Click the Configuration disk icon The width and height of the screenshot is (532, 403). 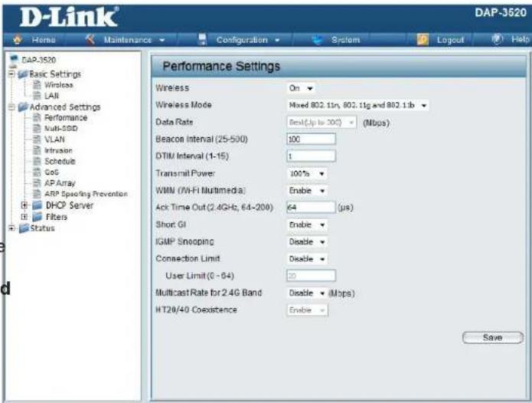(x=202, y=39)
